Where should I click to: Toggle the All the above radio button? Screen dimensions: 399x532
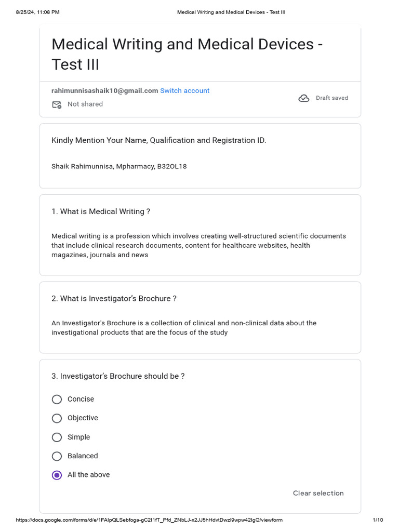pos(57,475)
